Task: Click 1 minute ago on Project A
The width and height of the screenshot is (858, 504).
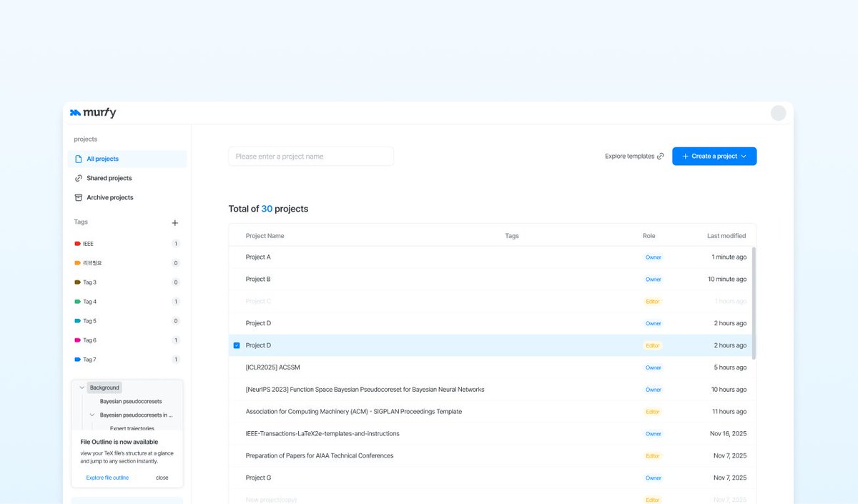Action: pyautogui.click(x=729, y=257)
